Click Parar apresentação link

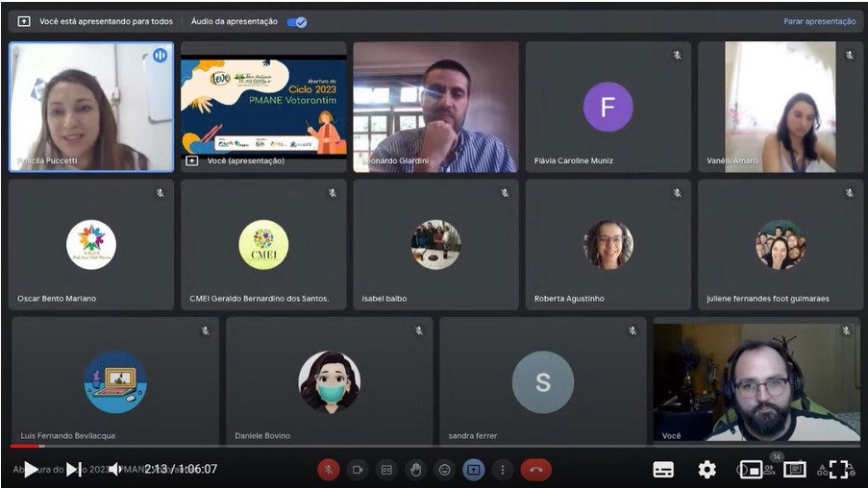819,21
